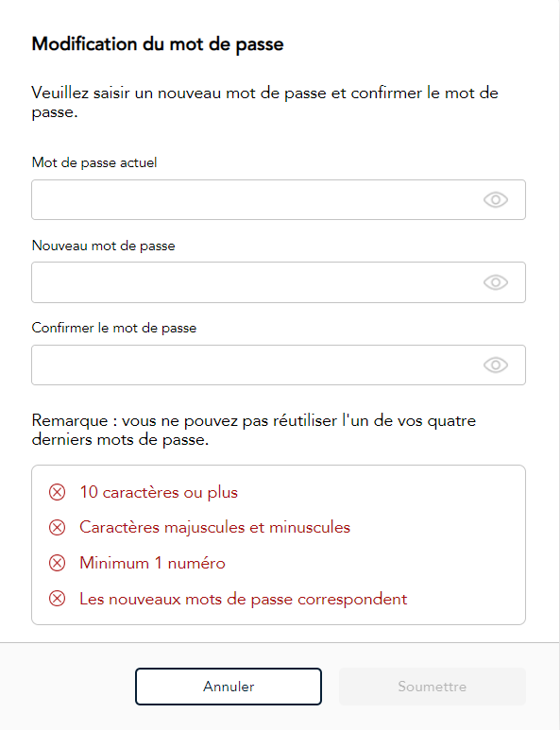Image resolution: width=560 pixels, height=730 pixels.
Task: Click 'Les nouveaux mots de passe correspondent' text
Action: (x=243, y=599)
